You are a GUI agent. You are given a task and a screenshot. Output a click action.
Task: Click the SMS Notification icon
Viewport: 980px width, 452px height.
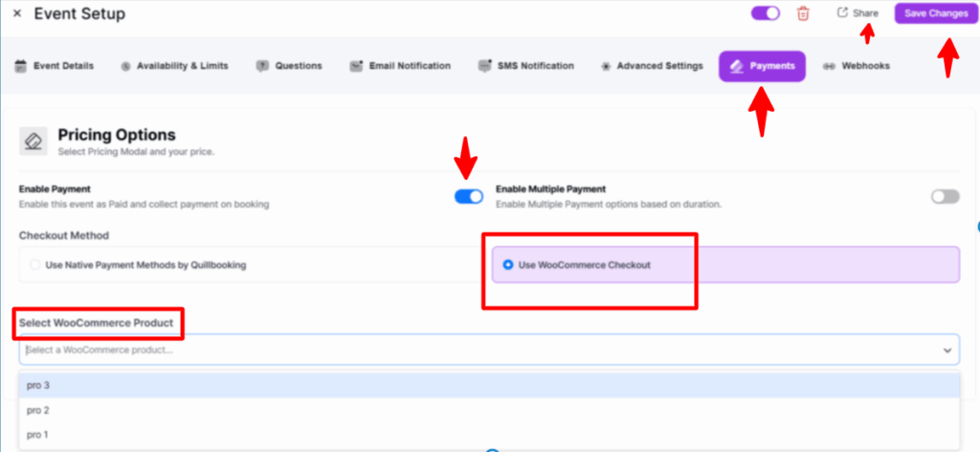484,66
